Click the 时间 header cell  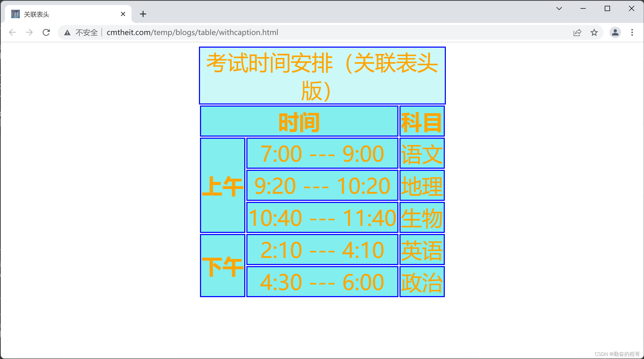click(299, 122)
